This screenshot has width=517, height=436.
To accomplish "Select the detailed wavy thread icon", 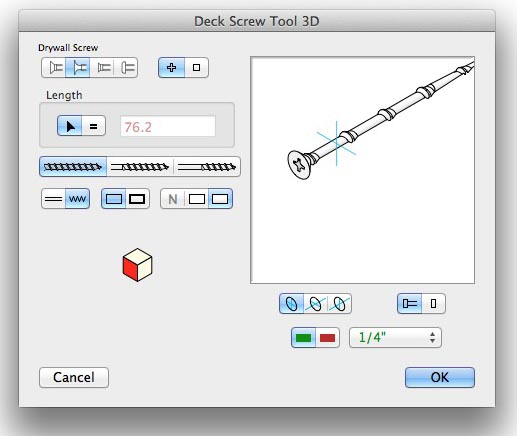I will click(77, 199).
